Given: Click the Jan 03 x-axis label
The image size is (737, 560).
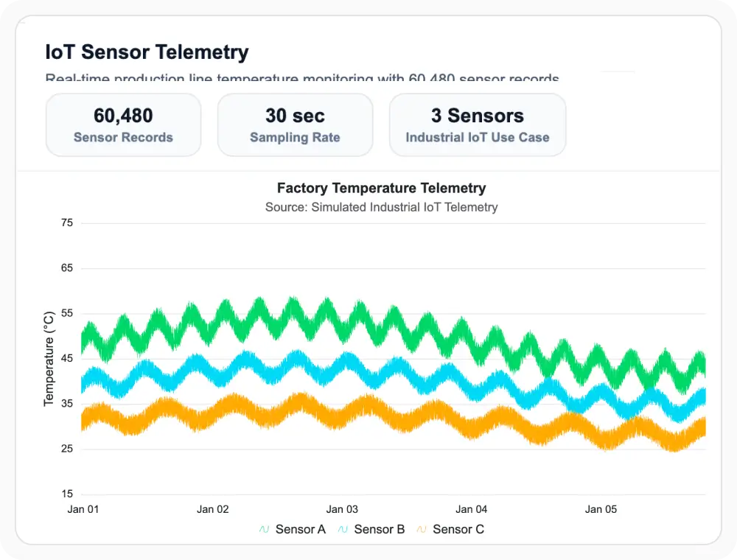Looking at the screenshot, I should click(342, 509).
